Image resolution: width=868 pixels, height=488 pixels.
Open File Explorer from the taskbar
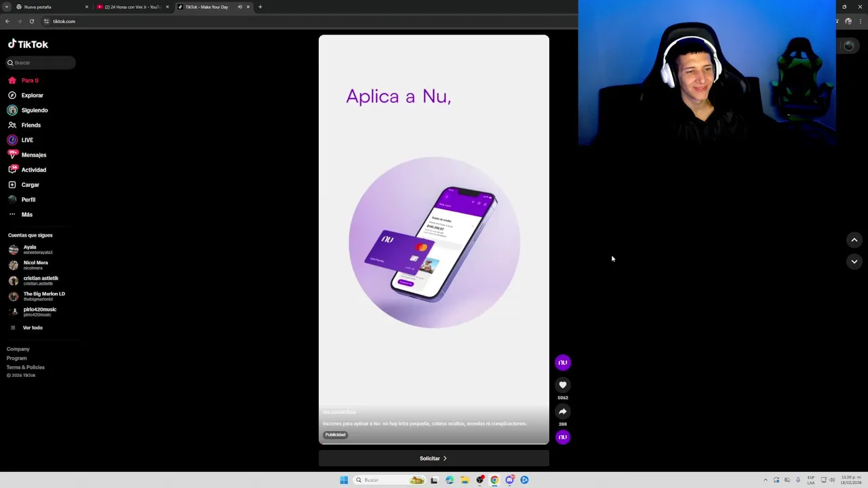point(465,480)
